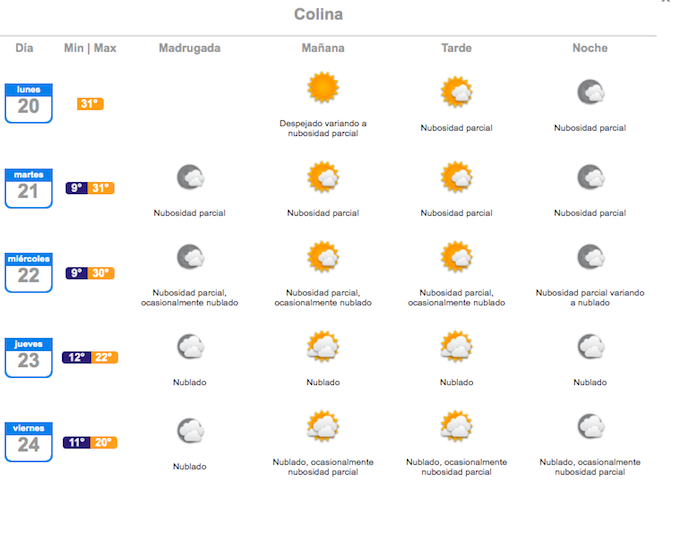Click the sunny icon for Monday morning
The height and width of the screenshot is (534, 680).
[323, 89]
